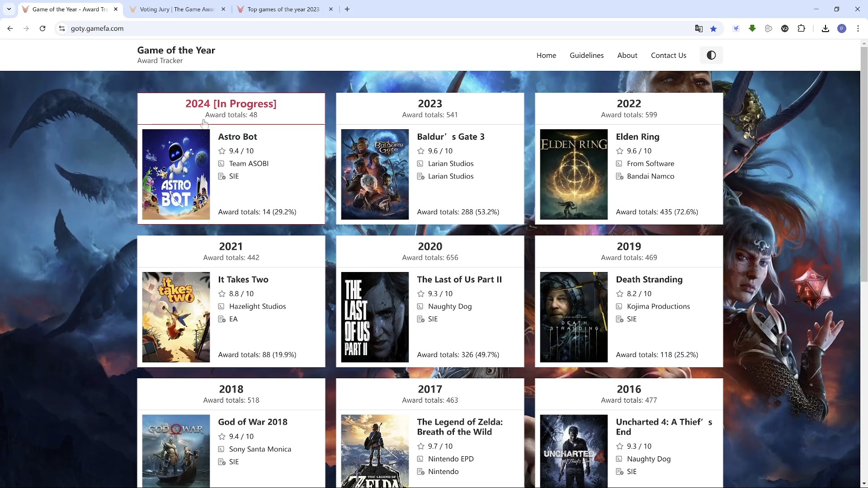The height and width of the screenshot is (488, 868).
Task: Click the star icon next to Elden Ring rating
Action: 619,151
